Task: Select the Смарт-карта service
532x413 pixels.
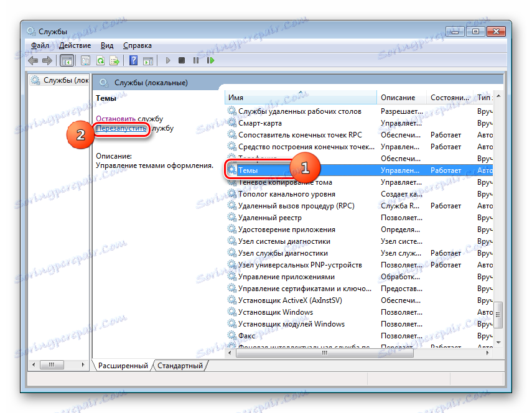Action: [x=359, y=123]
